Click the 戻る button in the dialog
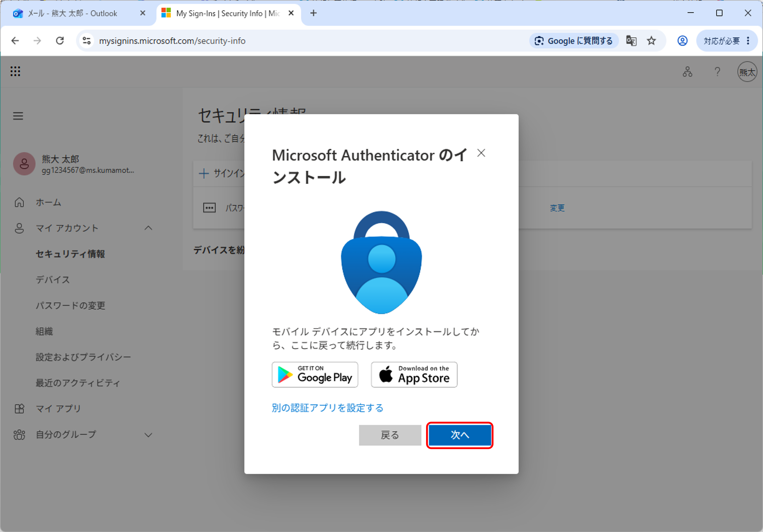 click(x=390, y=435)
